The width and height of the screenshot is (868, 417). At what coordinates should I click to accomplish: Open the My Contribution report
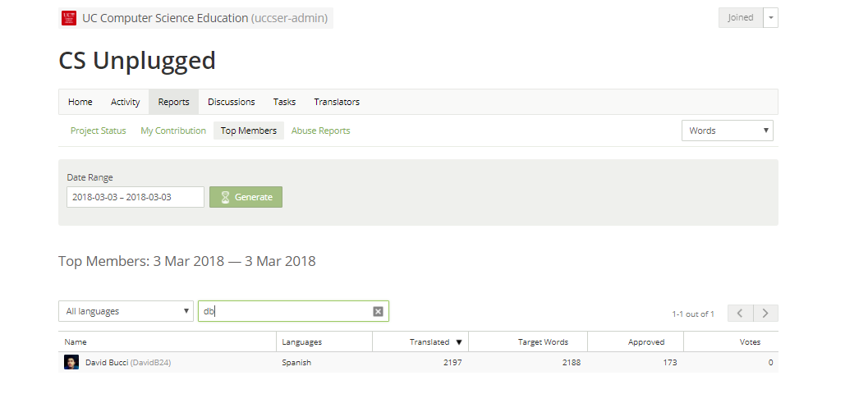click(x=173, y=131)
